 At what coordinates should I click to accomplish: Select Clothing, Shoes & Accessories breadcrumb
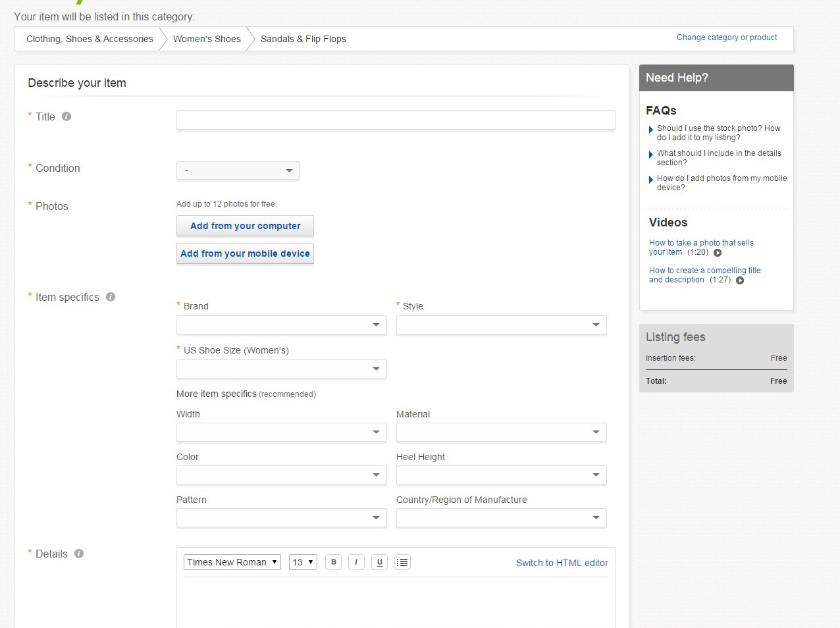pos(90,39)
